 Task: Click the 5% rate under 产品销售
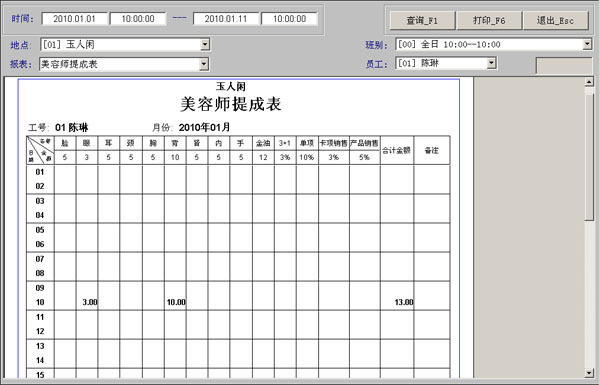pos(364,157)
